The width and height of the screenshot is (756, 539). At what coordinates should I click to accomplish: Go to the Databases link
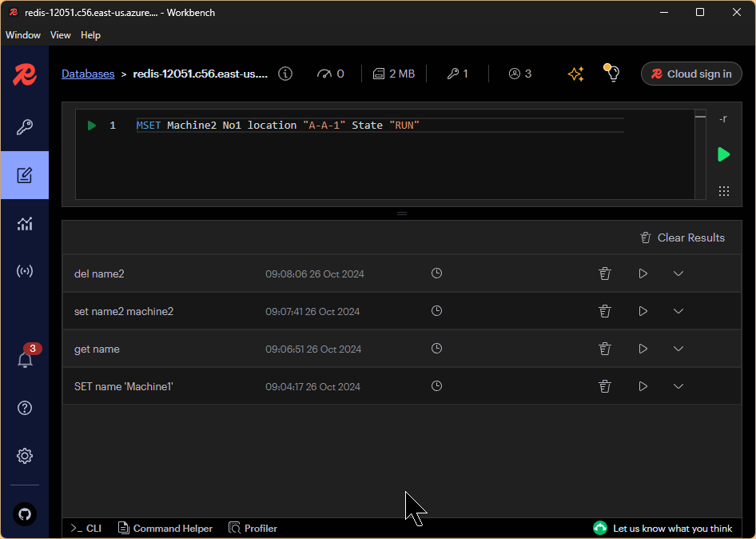tap(88, 74)
